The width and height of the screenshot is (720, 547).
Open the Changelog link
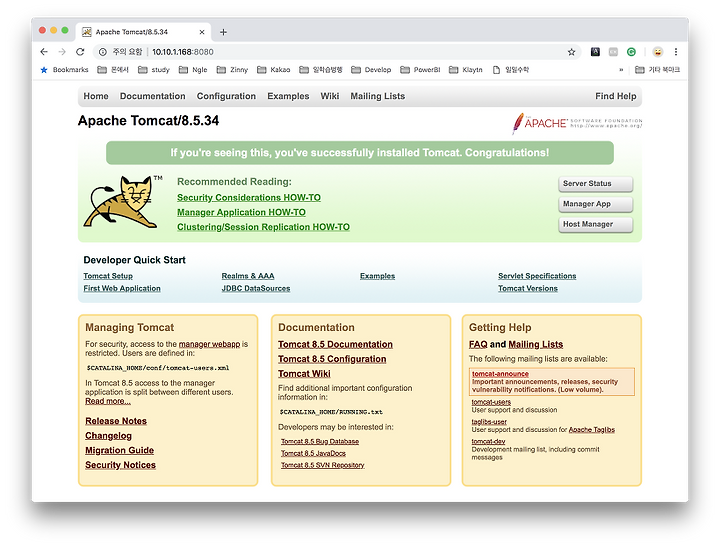(x=108, y=436)
